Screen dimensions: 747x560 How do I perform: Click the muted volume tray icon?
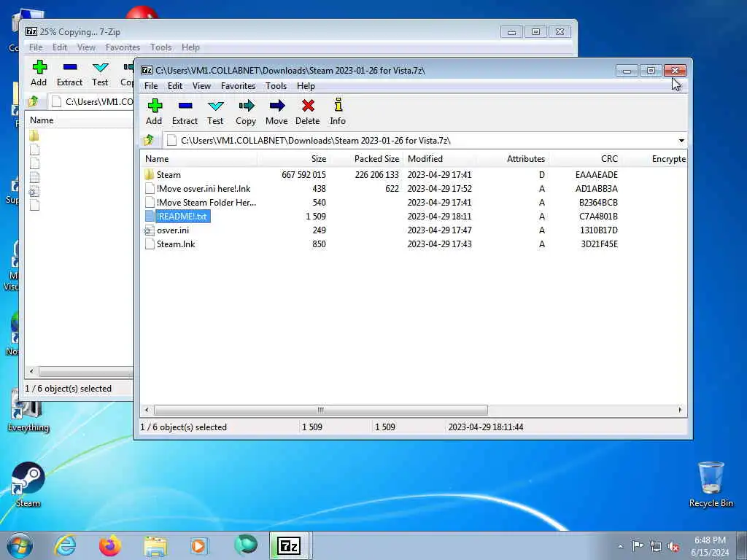(673, 547)
